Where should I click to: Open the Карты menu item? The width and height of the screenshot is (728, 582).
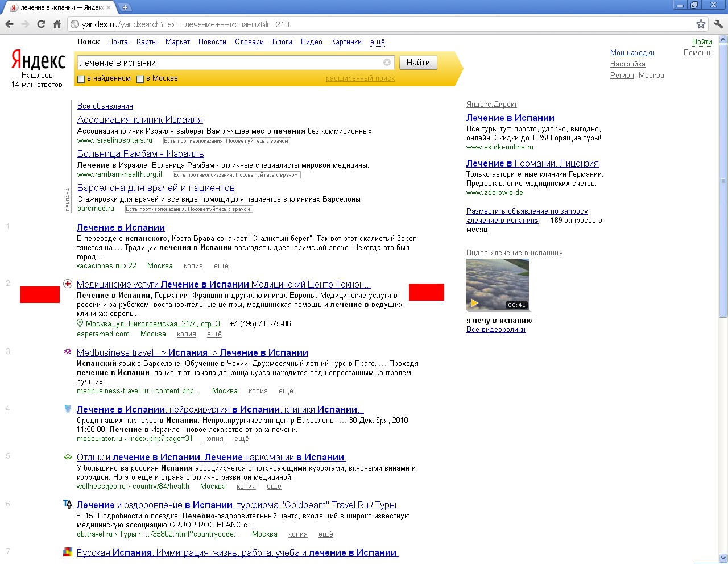[x=147, y=42]
